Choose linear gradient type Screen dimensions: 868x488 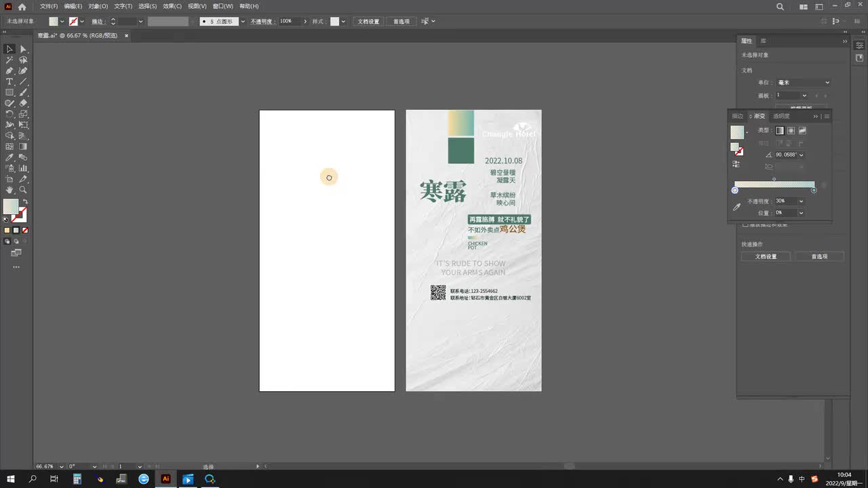click(x=780, y=130)
